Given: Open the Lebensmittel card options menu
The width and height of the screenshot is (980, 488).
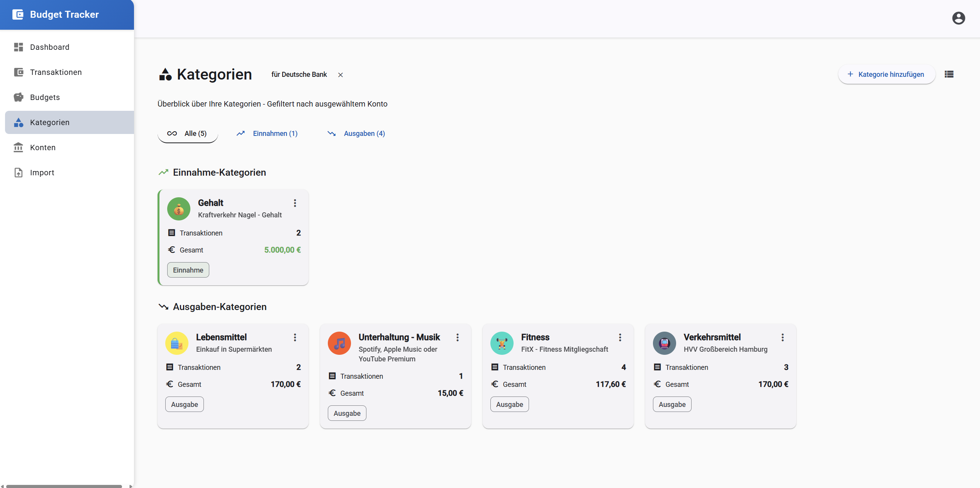Looking at the screenshot, I should click(295, 337).
